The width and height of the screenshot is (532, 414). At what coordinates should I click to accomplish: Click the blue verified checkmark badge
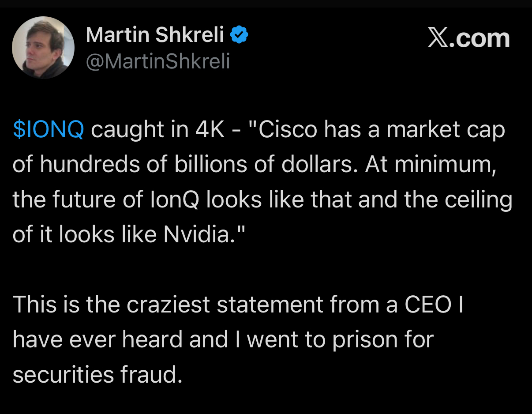[x=240, y=35]
